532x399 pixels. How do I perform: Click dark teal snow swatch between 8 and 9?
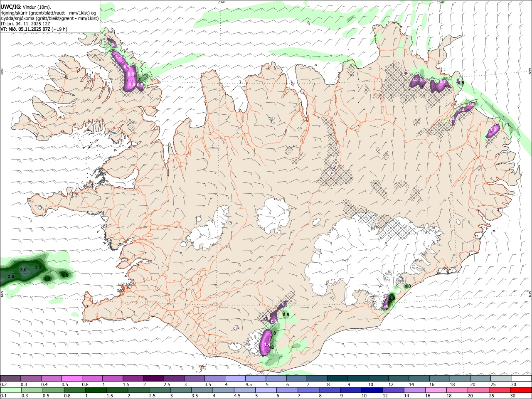(x=337, y=378)
